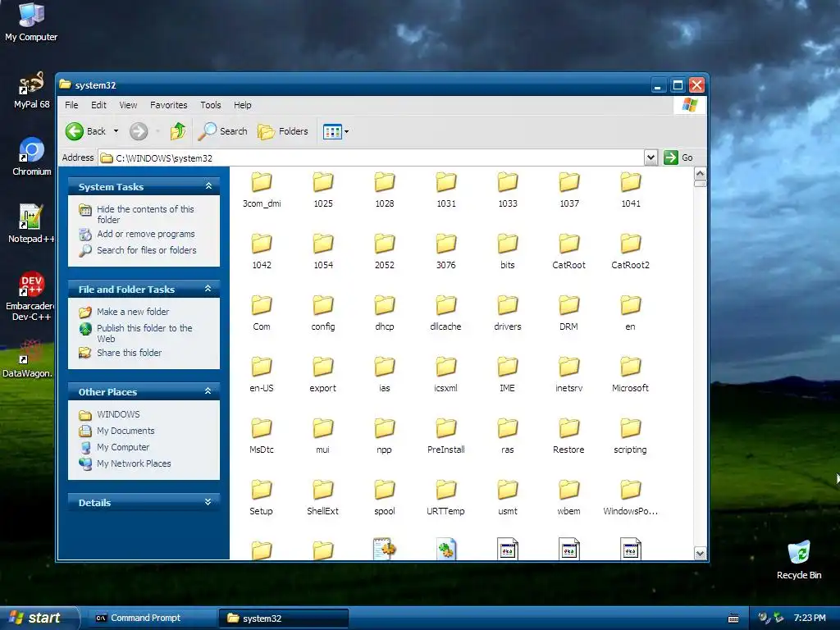Click Hide the contents of this folder
This screenshot has width=840, height=630.
tap(145, 214)
